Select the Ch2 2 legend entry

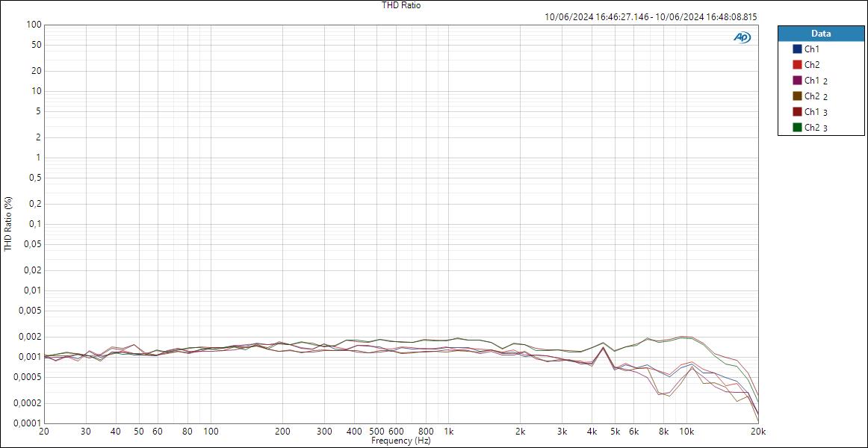pyautogui.click(x=816, y=96)
